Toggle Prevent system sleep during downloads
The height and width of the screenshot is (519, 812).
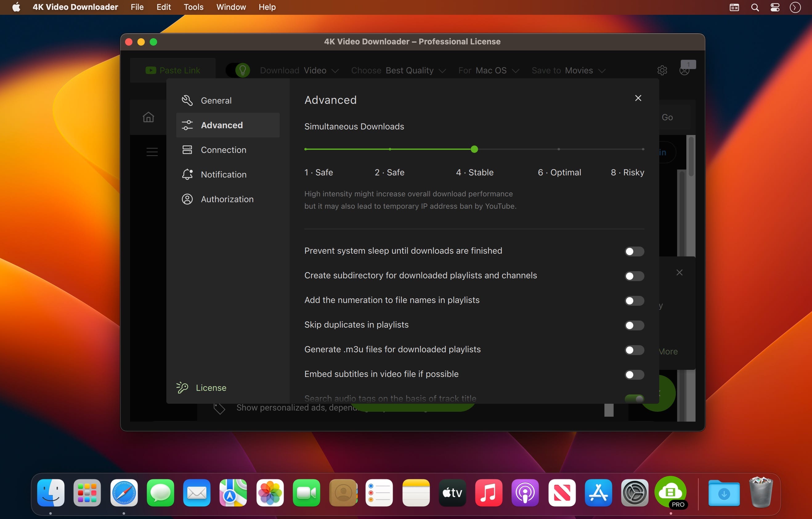point(635,251)
